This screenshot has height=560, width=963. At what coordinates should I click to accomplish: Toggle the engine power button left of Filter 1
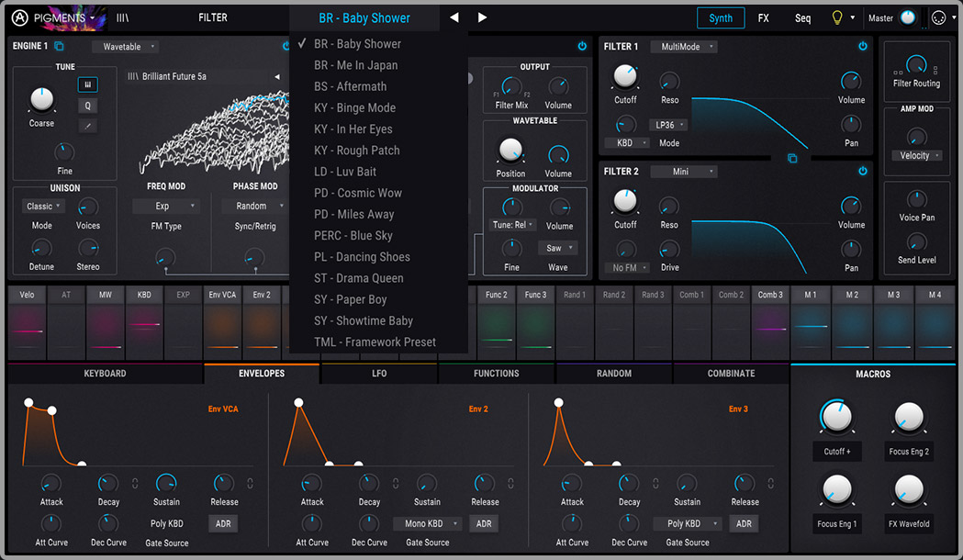pos(582,46)
